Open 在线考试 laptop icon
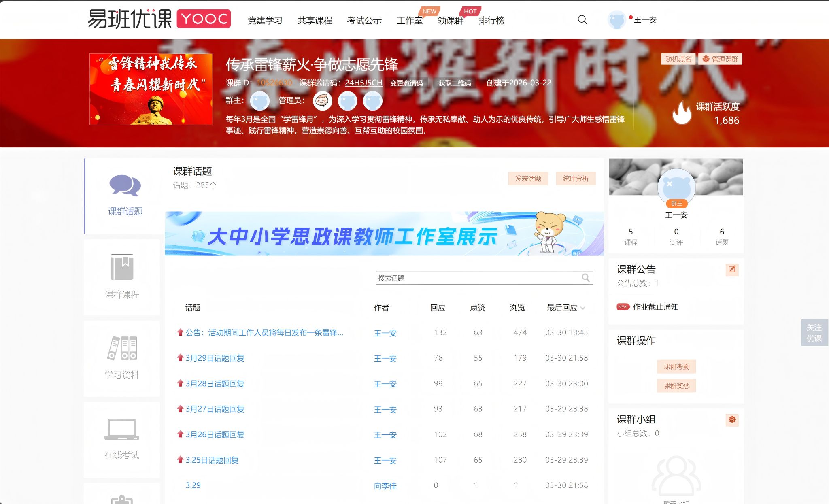 click(x=122, y=429)
